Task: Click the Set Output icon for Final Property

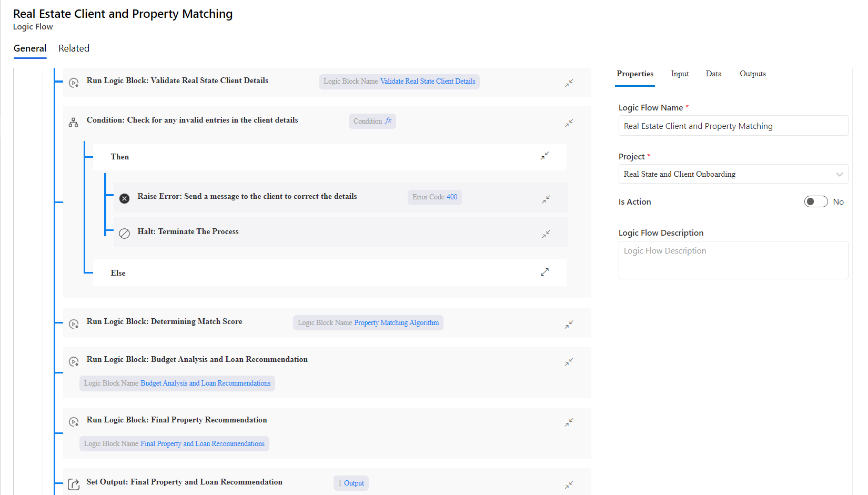Action: pos(74,484)
